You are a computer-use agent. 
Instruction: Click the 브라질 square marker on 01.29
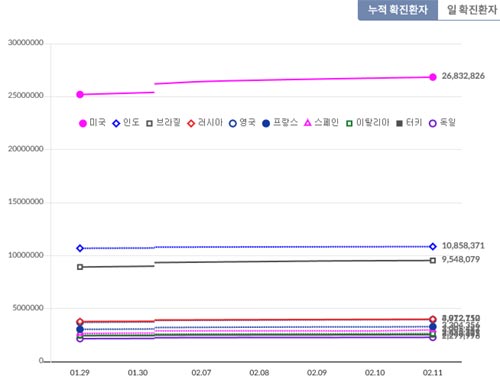(80, 267)
